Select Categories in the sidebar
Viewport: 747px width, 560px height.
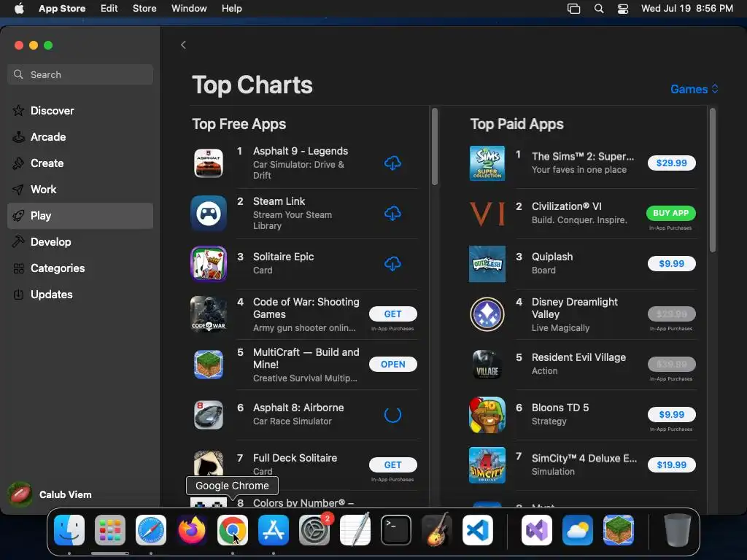[x=80, y=268]
